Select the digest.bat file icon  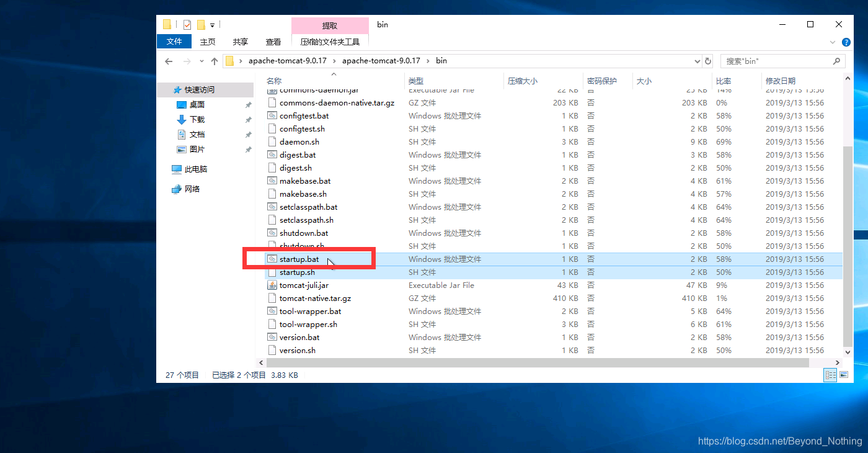(x=272, y=155)
